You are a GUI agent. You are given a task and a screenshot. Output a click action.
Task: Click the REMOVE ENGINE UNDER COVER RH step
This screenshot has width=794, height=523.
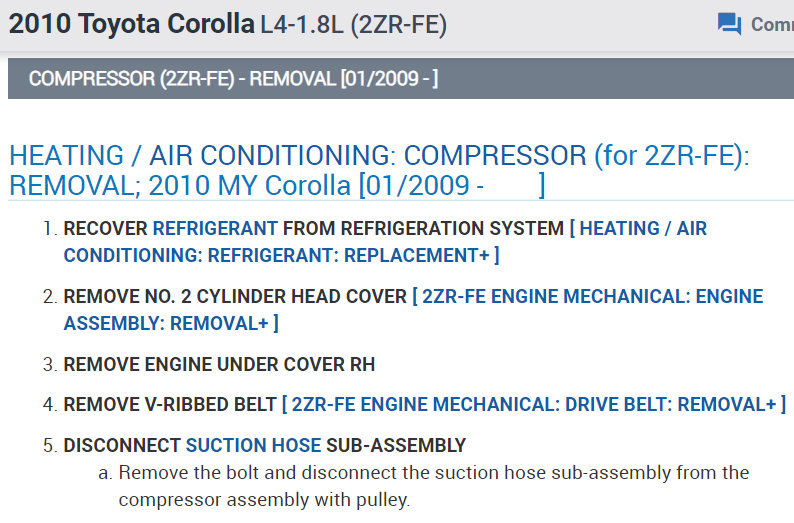click(219, 365)
